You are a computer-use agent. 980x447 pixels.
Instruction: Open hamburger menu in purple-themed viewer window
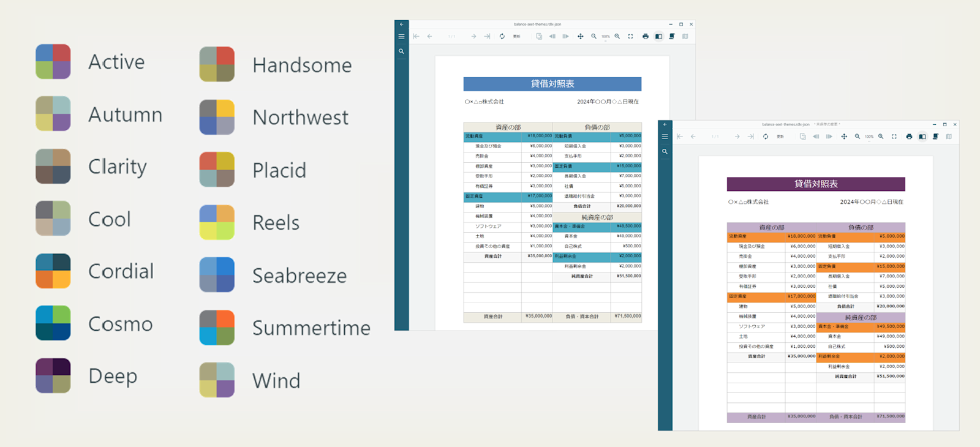[x=665, y=137]
